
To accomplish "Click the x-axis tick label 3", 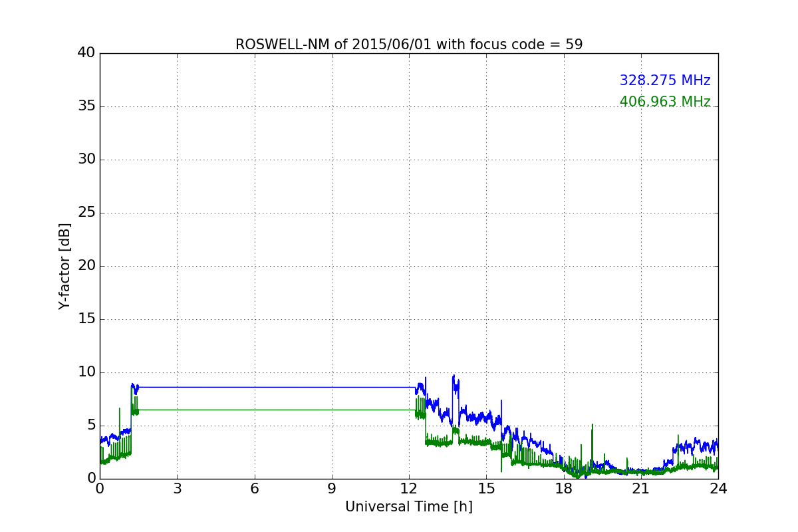I will [177, 488].
